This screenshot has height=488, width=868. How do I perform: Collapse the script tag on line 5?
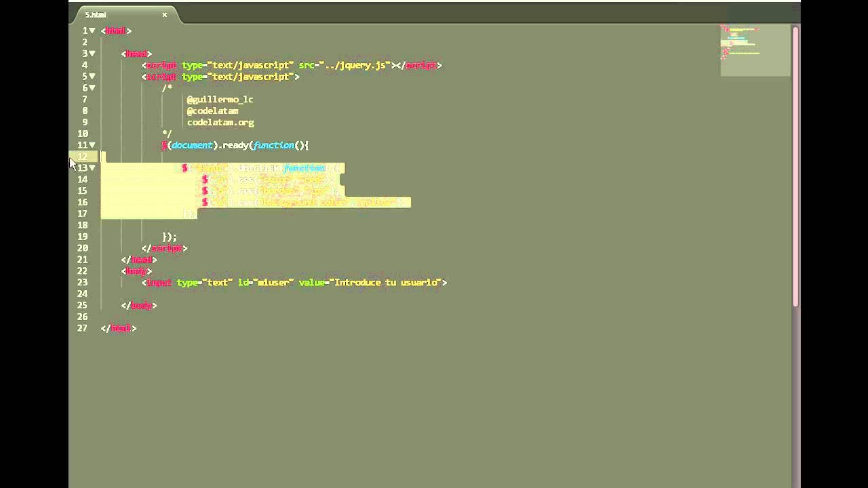click(x=92, y=77)
